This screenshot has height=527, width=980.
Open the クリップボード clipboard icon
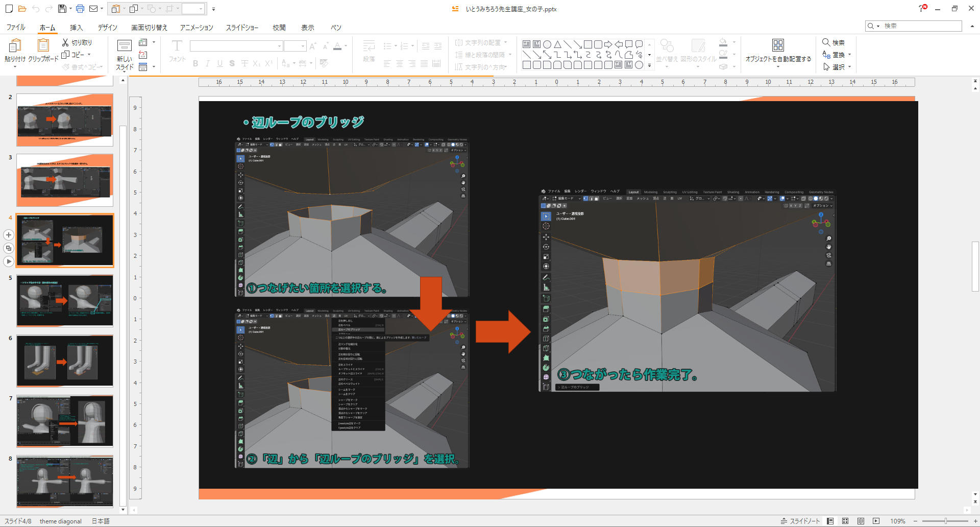click(43, 46)
